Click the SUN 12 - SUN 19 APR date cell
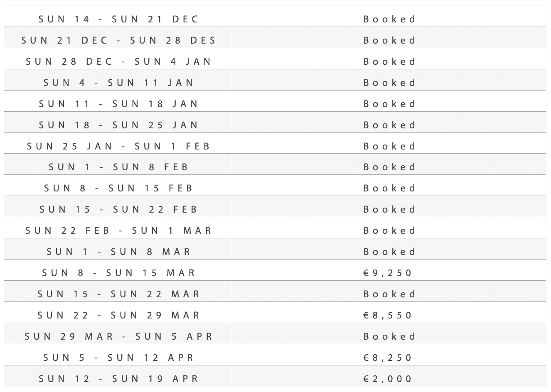 (119, 379)
